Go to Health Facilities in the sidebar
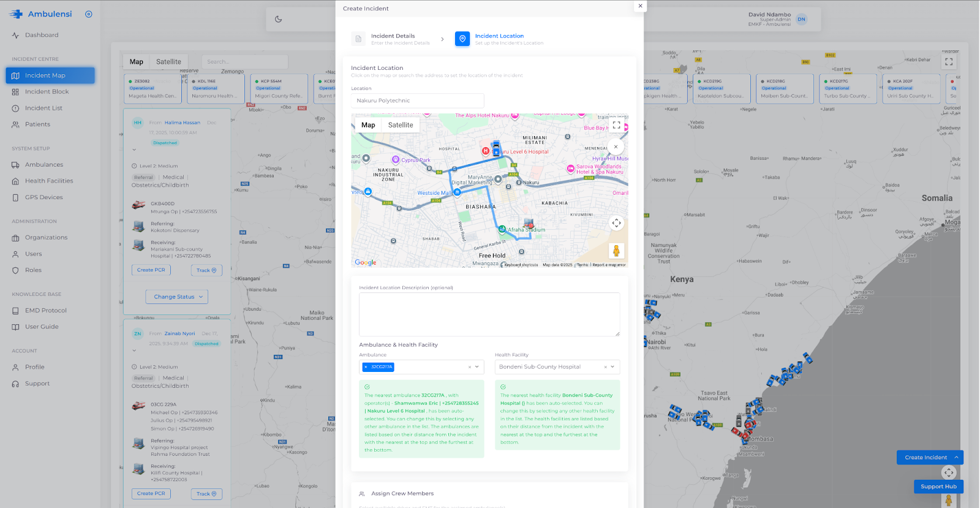 [x=49, y=181]
